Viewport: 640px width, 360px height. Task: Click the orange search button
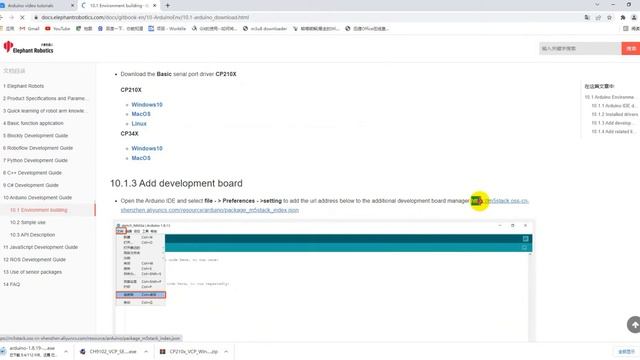coord(631,48)
